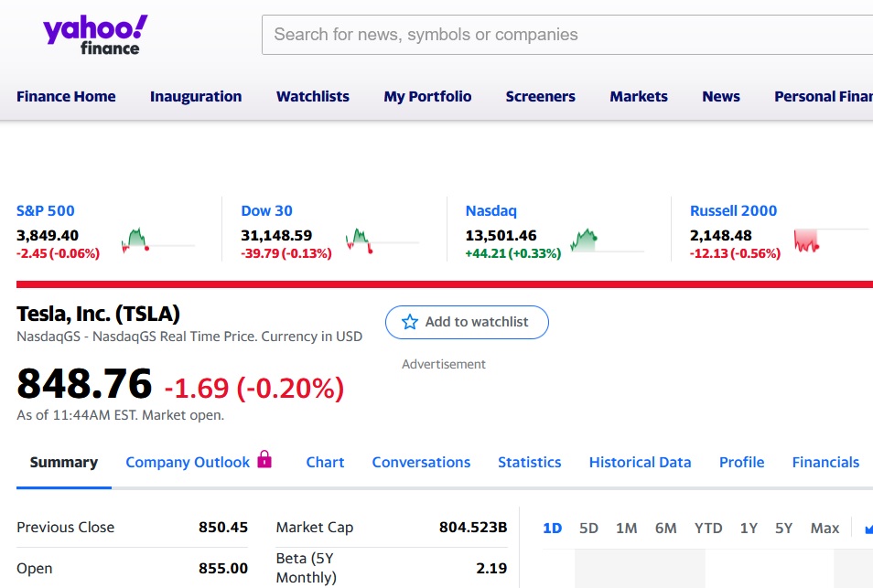Click the Nasdaq change +44.21 (+0.33%)

513,253
